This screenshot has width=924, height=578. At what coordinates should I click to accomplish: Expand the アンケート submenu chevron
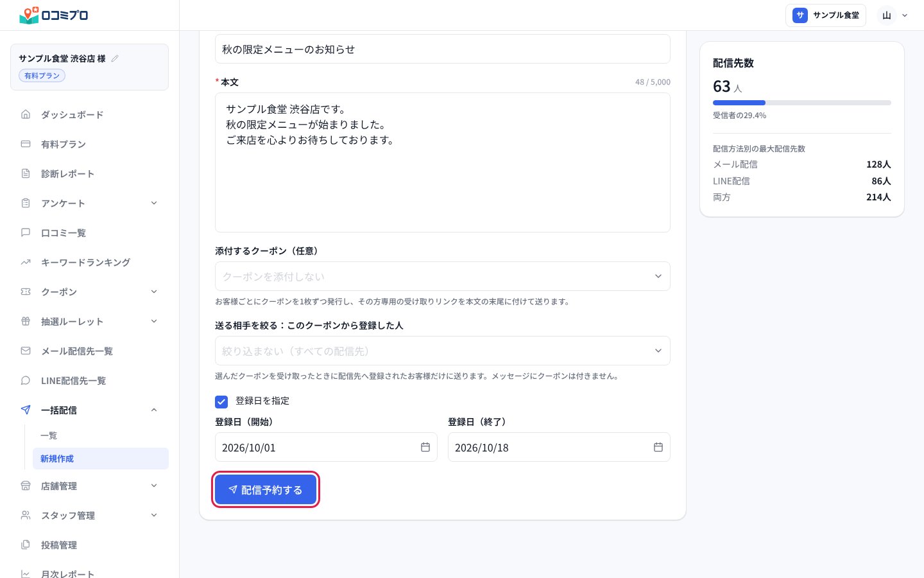[x=154, y=203]
